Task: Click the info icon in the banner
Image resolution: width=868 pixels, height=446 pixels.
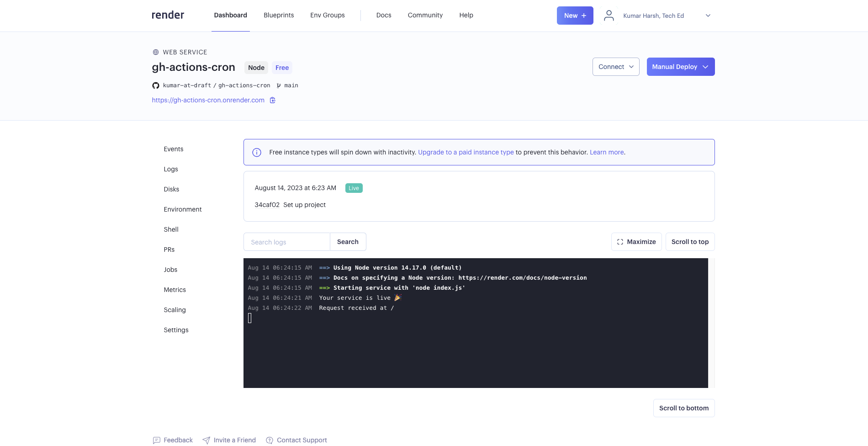Action: 257,153
